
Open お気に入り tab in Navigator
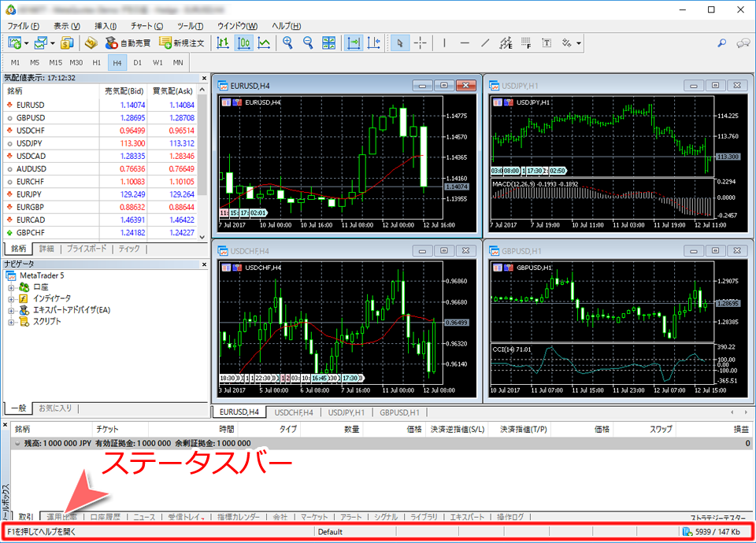click(x=55, y=408)
